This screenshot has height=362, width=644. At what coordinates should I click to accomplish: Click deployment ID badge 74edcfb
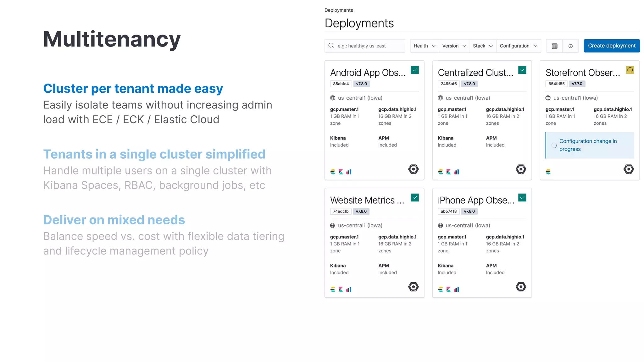(x=341, y=211)
